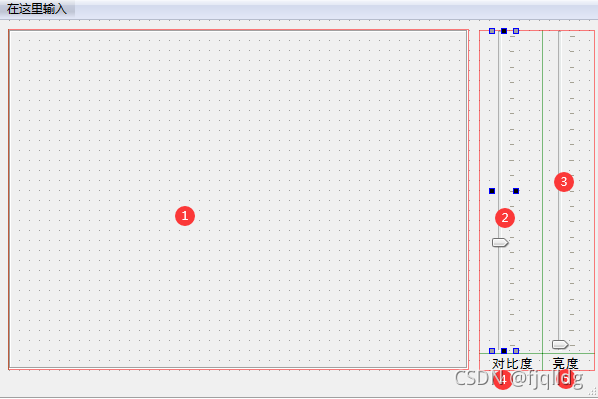Select the large empty dotted widget frame
Screen dimensions: 598x399
(238, 200)
